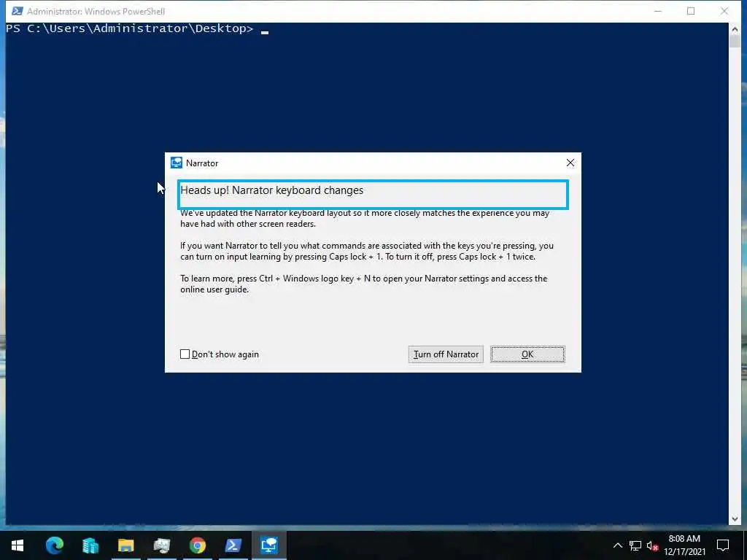This screenshot has width=747, height=560.
Task: Click the PowerShell window title icon
Action: [x=18, y=11]
